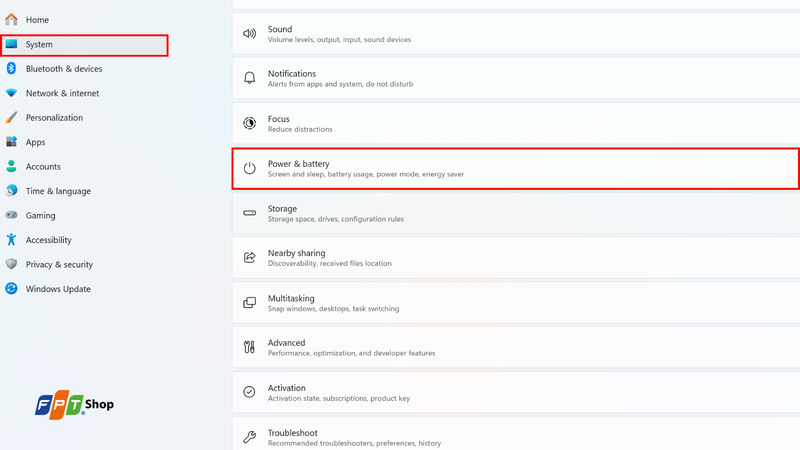
Task: Switch to Personalization settings
Action: [54, 117]
